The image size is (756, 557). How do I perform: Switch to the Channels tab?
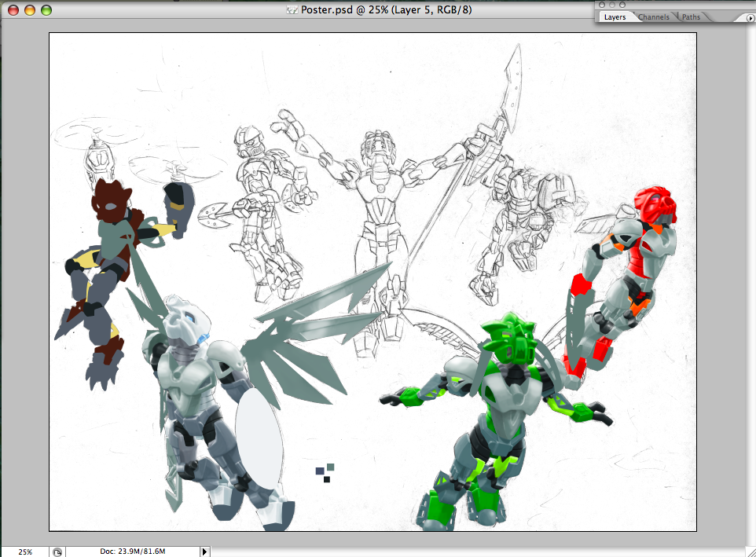(x=653, y=16)
